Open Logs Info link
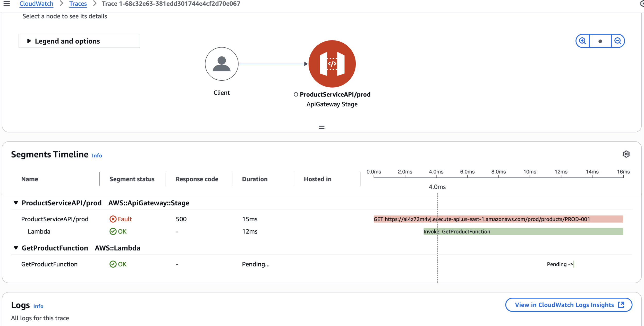The width and height of the screenshot is (644, 326). [x=38, y=306]
